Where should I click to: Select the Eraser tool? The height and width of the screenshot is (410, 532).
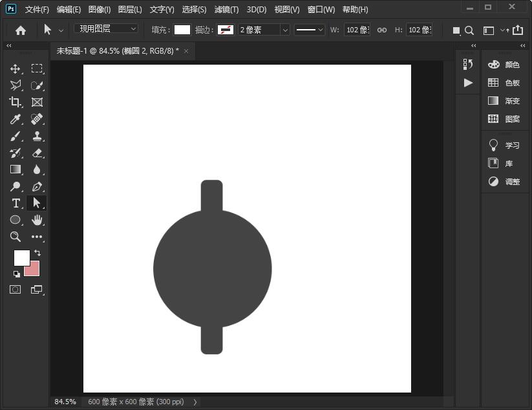[x=37, y=153]
